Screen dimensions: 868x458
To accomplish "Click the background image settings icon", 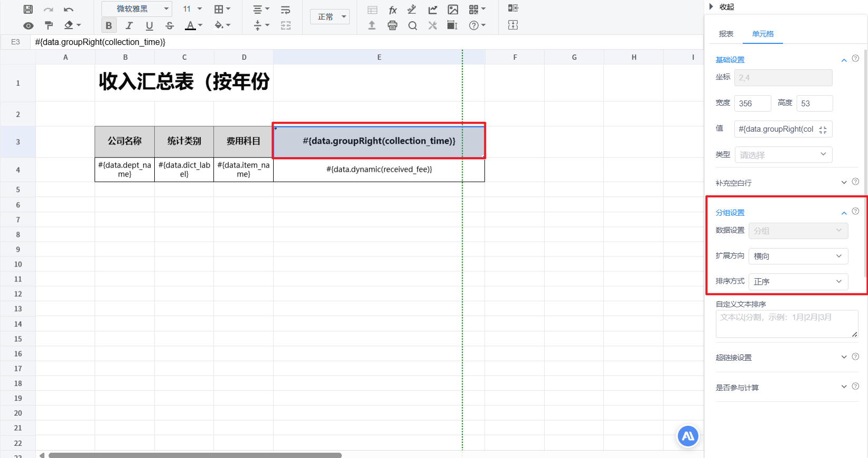I will click(452, 25).
